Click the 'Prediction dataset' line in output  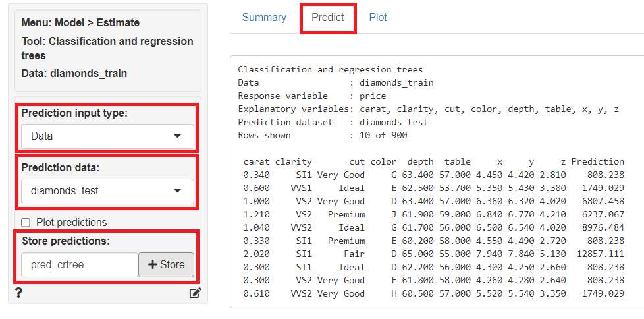pos(333,122)
